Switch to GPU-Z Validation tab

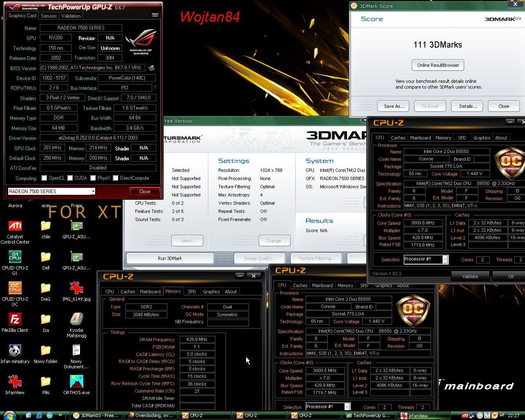(x=71, y=16)
